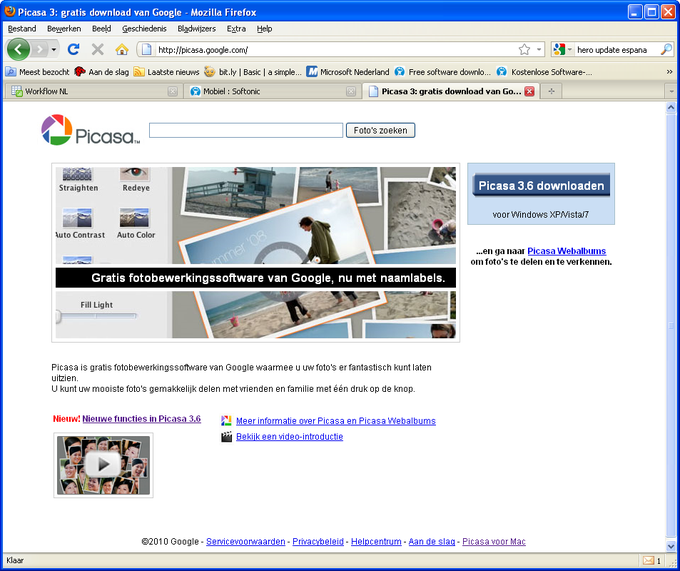The height and width of the screenshot is (571, 680).
Task: Click the bit.ly bookmark
Action: (x=253, y=72)
